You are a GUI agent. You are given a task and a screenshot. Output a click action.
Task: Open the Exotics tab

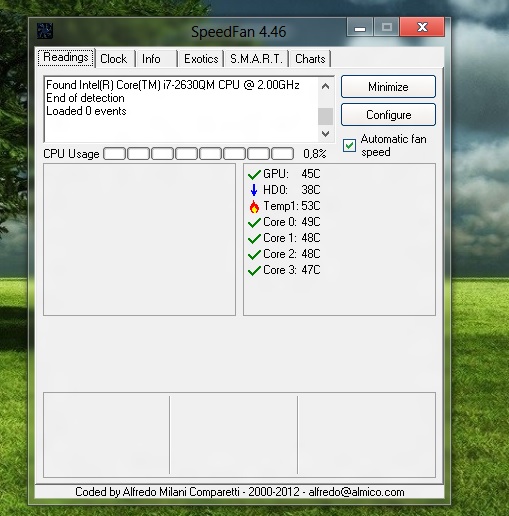(x=201, y=59)
